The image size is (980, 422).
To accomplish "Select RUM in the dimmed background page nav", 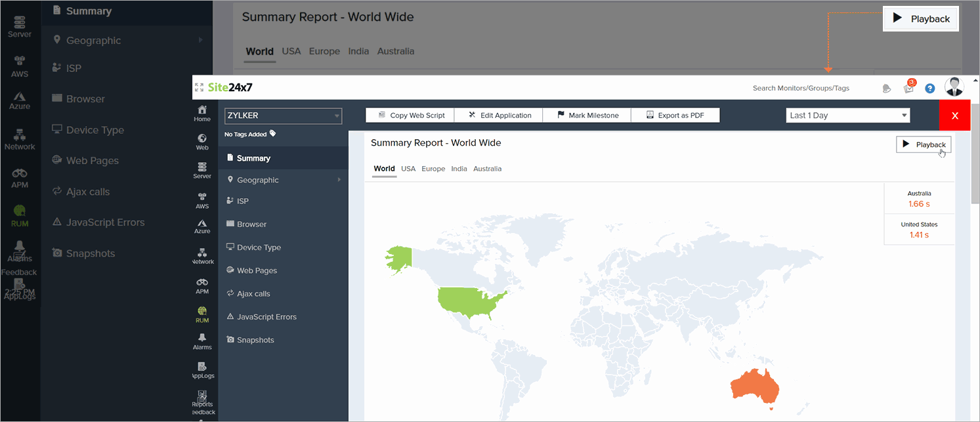I will [x=20, y=216].
